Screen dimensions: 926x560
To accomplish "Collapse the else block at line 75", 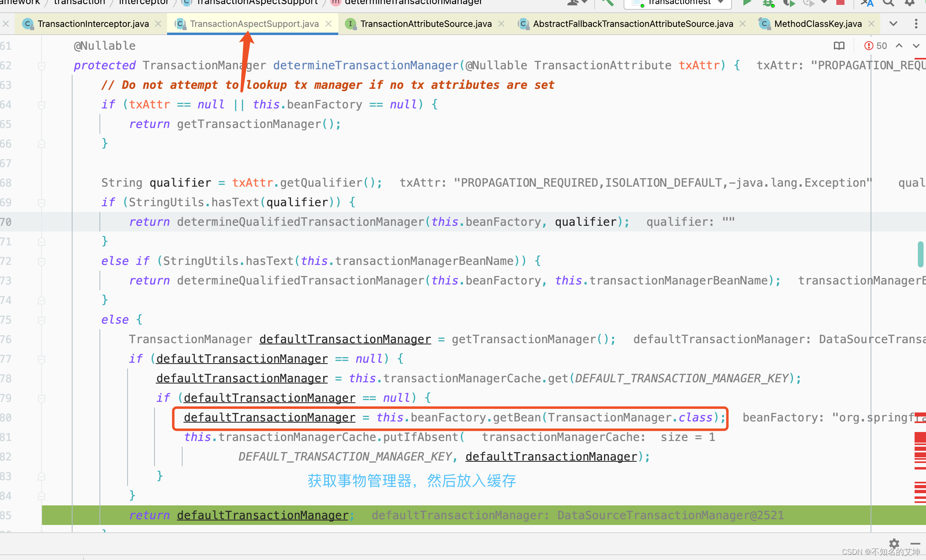I will (x=41, y=320).
